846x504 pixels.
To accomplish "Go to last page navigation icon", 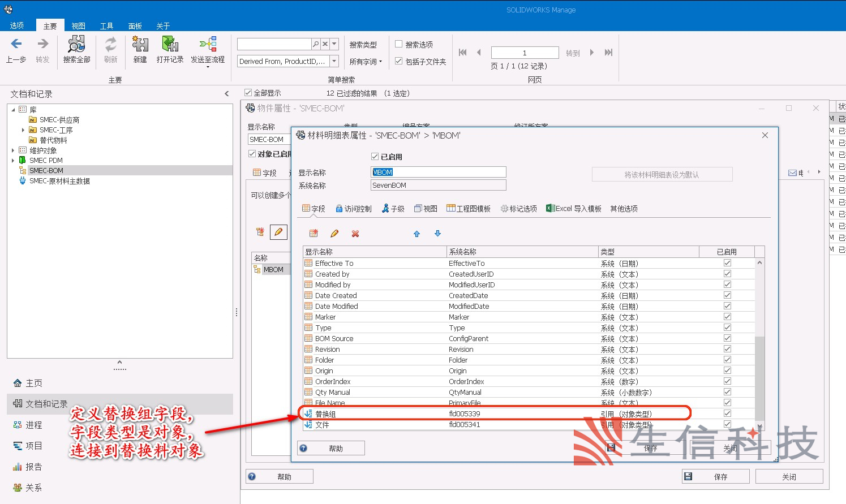I will click(608, 53).
